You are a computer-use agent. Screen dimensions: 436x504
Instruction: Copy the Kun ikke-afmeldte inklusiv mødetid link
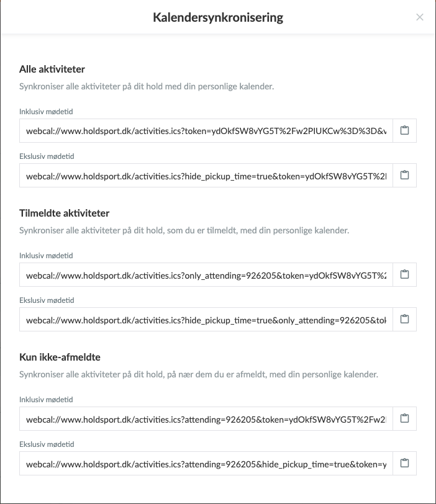tap(404, 419)
